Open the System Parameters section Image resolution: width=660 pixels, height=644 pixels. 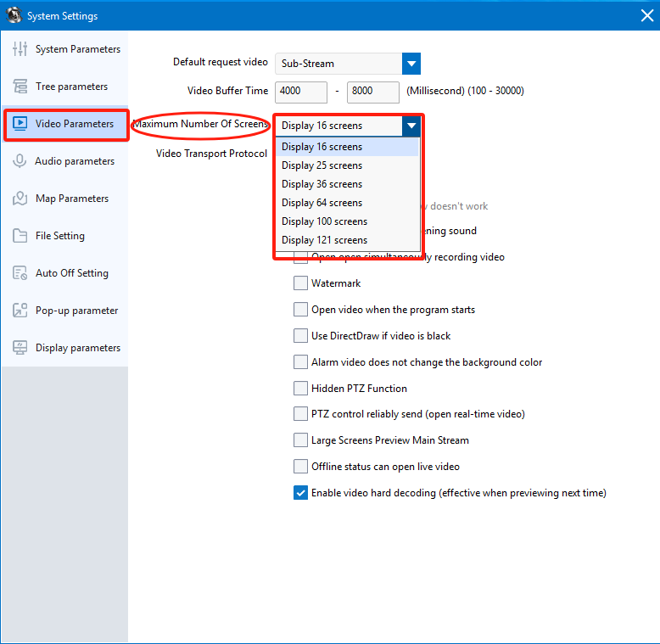click(65, 49)
